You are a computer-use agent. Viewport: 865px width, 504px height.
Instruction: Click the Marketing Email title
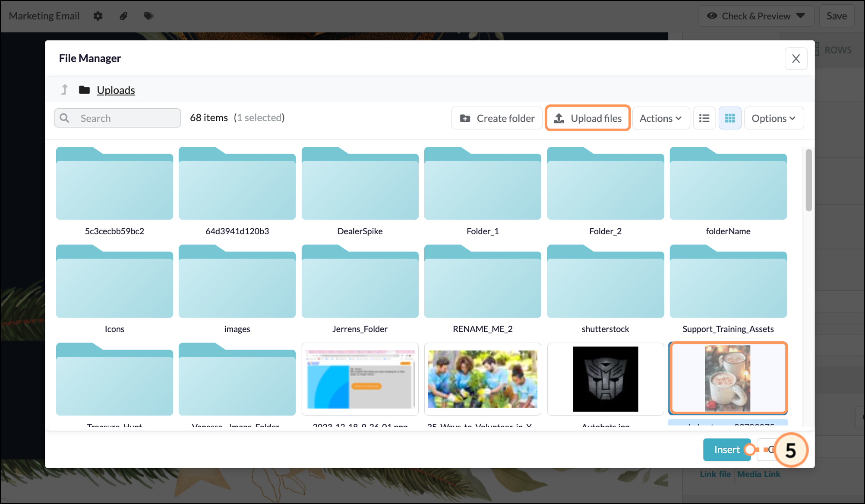[44, 16]
